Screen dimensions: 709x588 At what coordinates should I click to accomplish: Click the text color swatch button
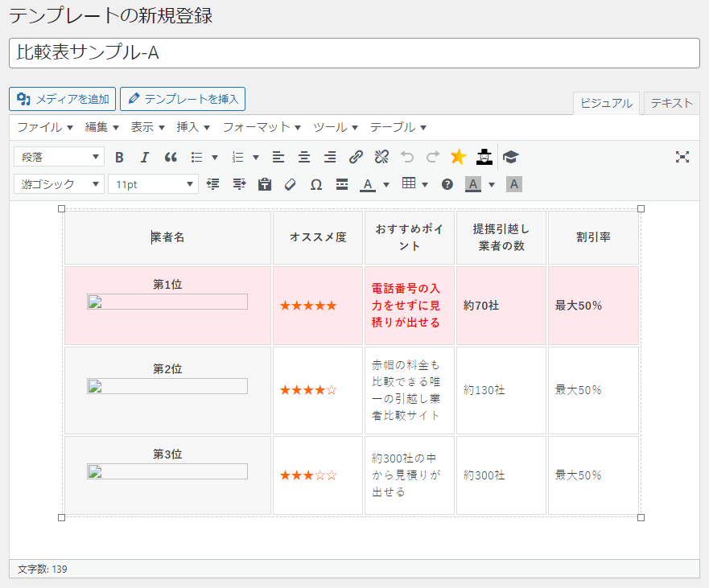click(x=368, y=184)
